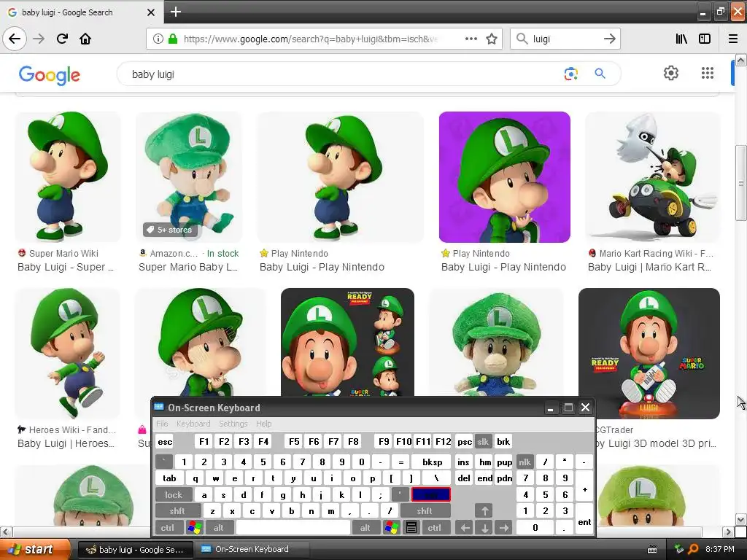This screenshot has height=560, width=747.
Task: Click the spacebar on On-Screen Keyboard
Action: pos(293,527)
